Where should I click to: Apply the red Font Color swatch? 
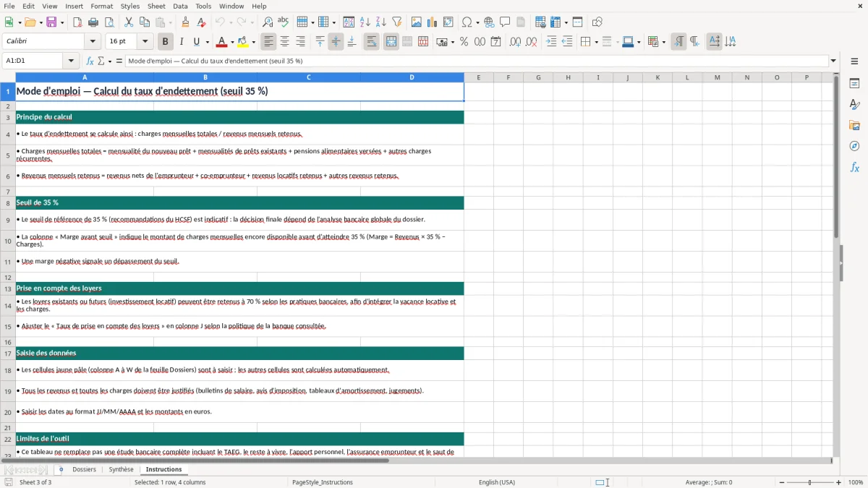221,42
